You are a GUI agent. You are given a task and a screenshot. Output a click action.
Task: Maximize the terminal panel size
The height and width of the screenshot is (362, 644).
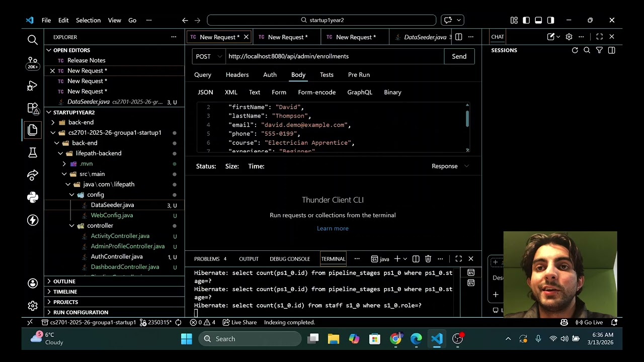pyautogui.click(x=458, y=259)
